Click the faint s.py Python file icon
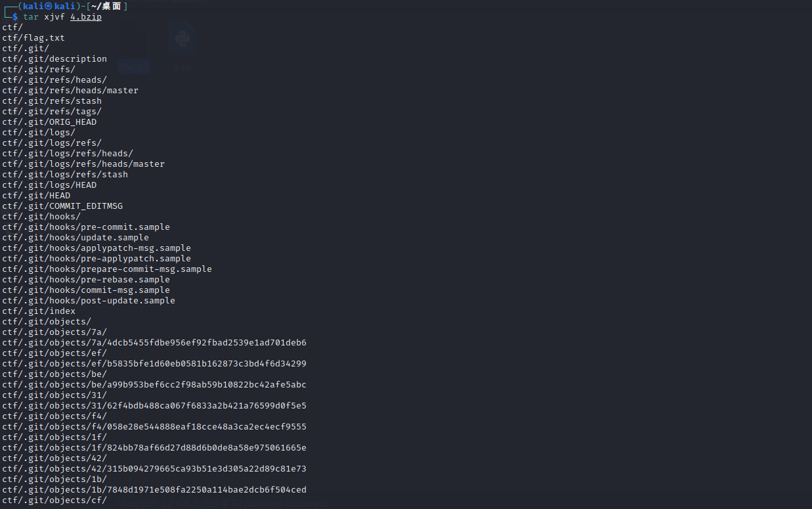 click(x=182, y=39)
